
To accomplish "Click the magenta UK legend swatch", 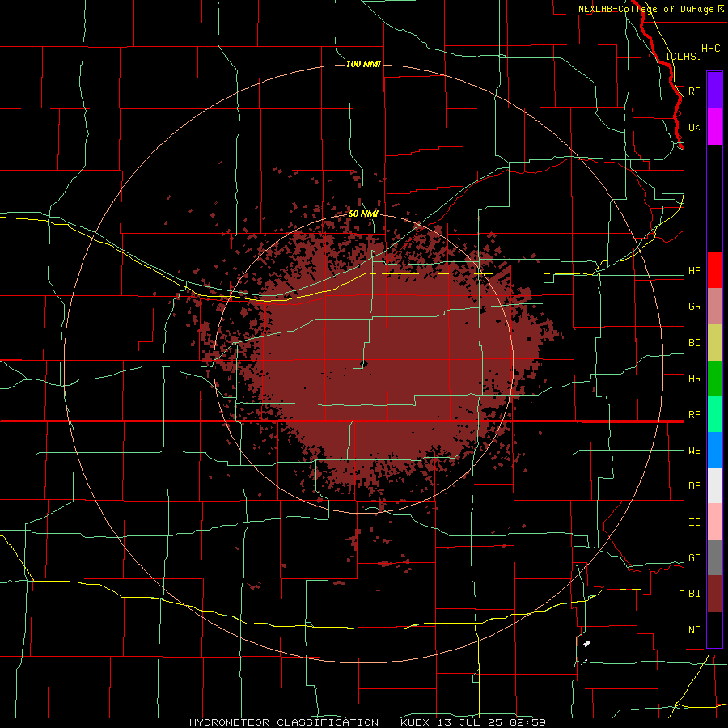I will pyautogui.click(x=714, y=127).
